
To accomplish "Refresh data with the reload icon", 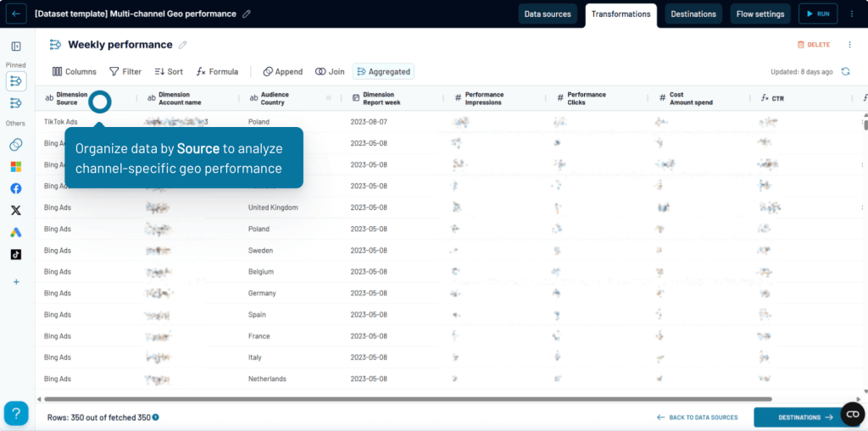I will click(x=845, y=72).
